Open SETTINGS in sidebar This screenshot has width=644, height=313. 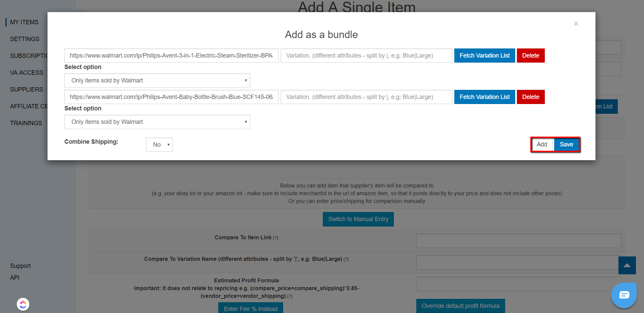[25, 39]
